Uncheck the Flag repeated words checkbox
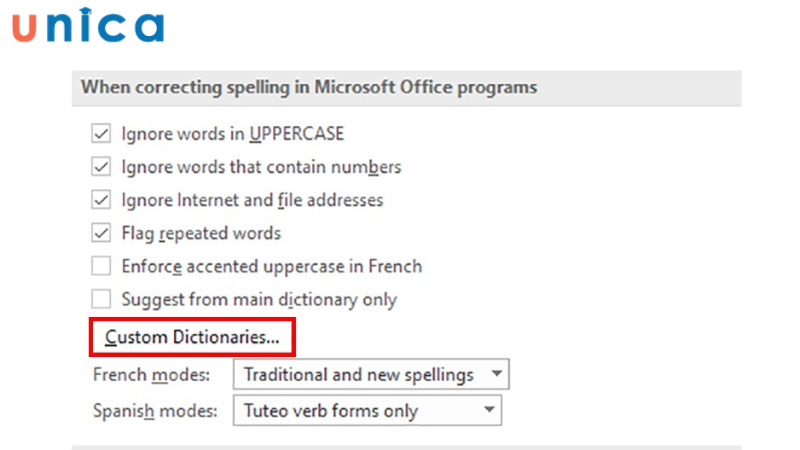800x450 pixels. point(101,233)
